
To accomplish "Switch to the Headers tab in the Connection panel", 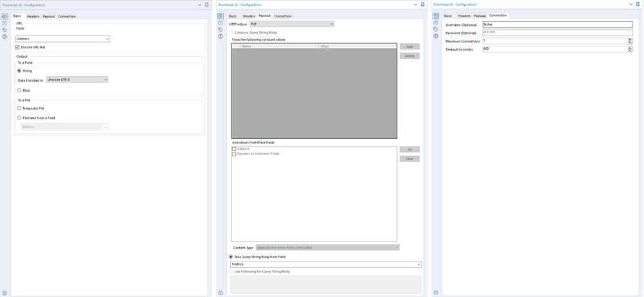I will [464, 15].
